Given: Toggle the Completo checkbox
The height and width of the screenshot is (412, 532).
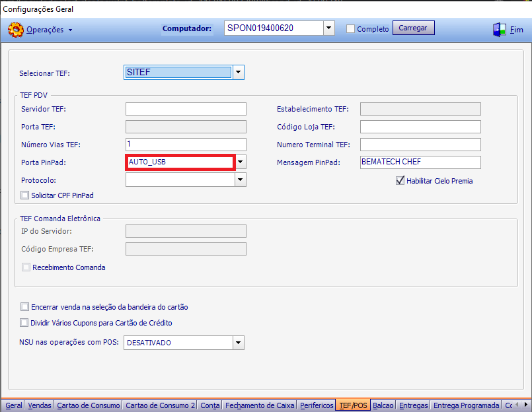Looking at the screenshot, I should point(350,29).
